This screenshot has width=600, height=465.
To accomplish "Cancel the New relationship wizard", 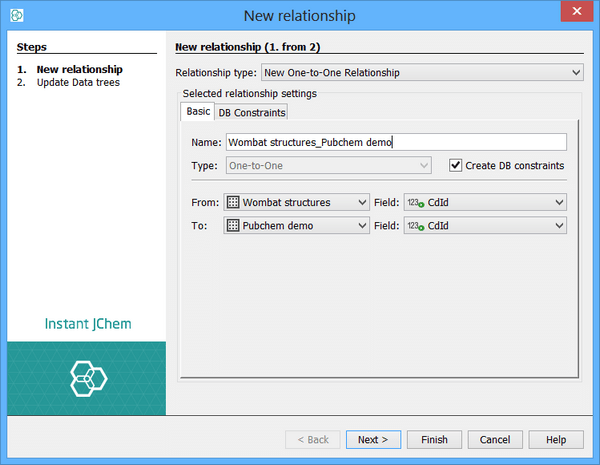I will click(x=495, y=440).
